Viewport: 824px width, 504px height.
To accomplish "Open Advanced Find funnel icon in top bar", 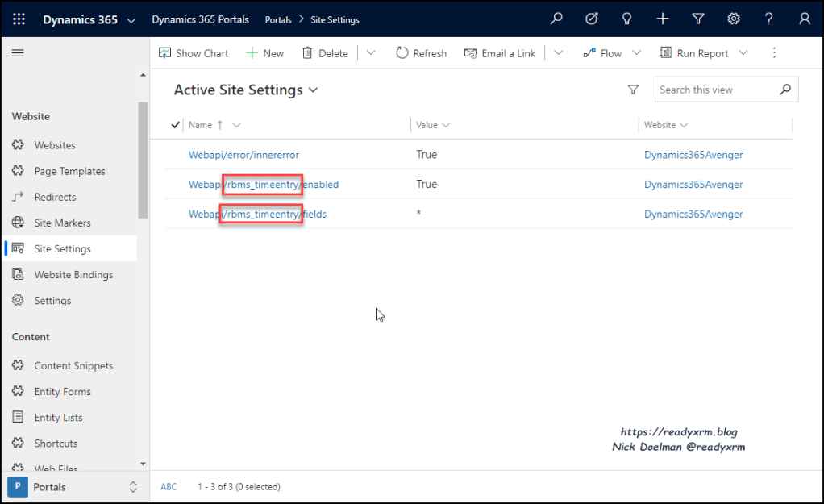I will [x=698, y=19].
